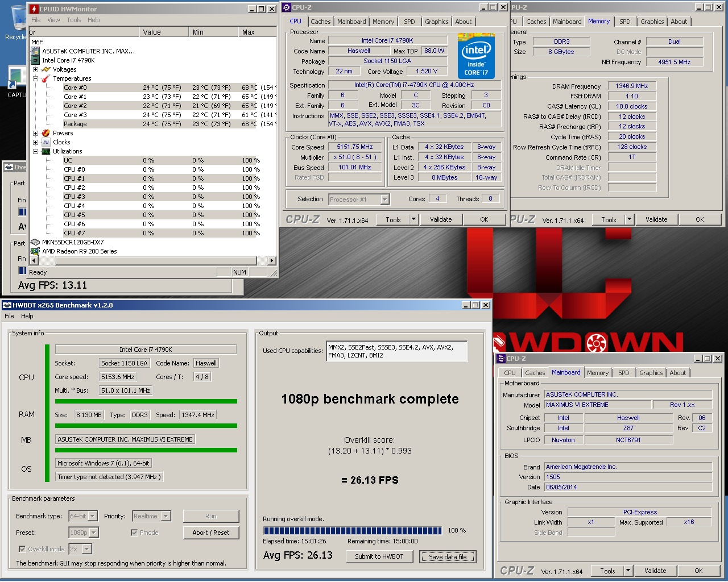
Task: Collapse the Utilizations tree node
Action: (x=35, y=151)
